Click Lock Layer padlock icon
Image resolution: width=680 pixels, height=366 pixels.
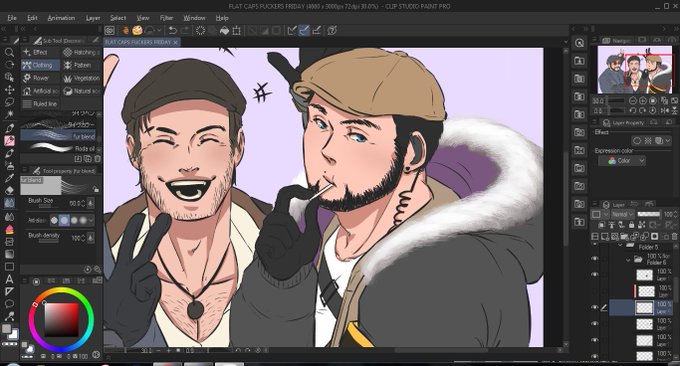point(631,225)
